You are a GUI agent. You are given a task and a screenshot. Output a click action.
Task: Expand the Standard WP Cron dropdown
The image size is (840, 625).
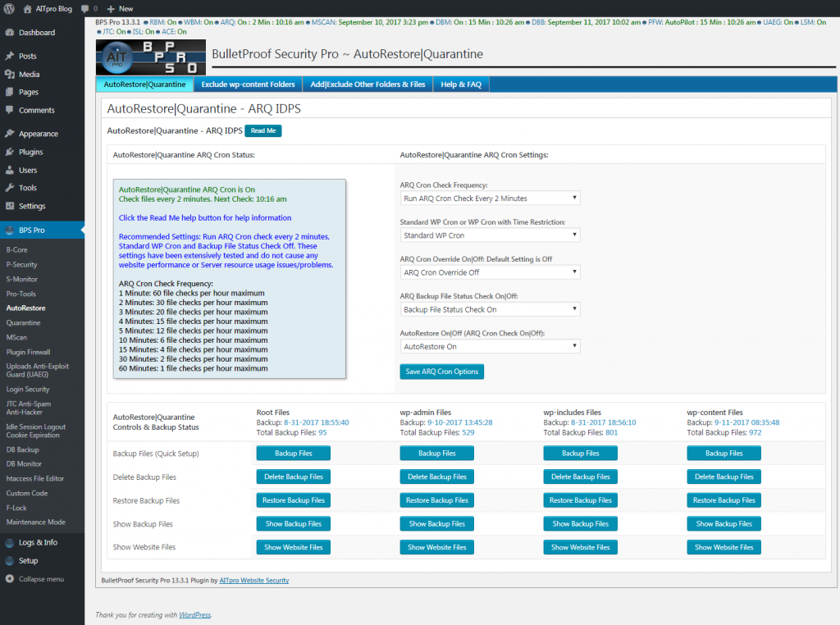tap(489, 235)
